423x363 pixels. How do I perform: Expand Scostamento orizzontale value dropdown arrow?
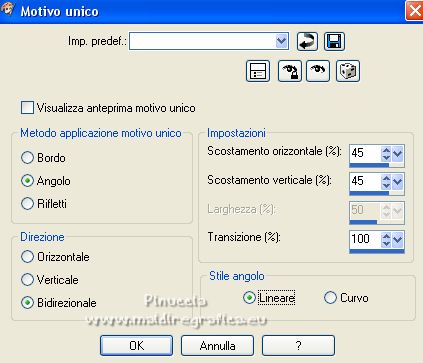398,154
